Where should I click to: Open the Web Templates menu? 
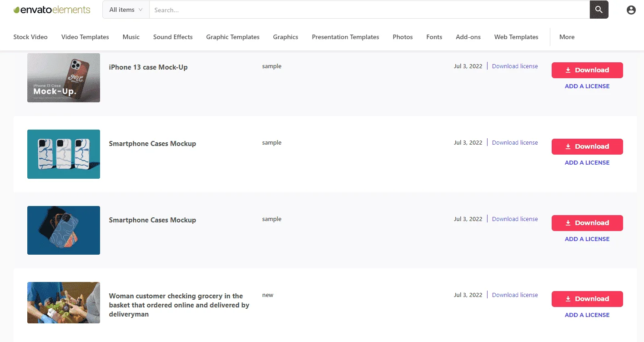(516, 37)
